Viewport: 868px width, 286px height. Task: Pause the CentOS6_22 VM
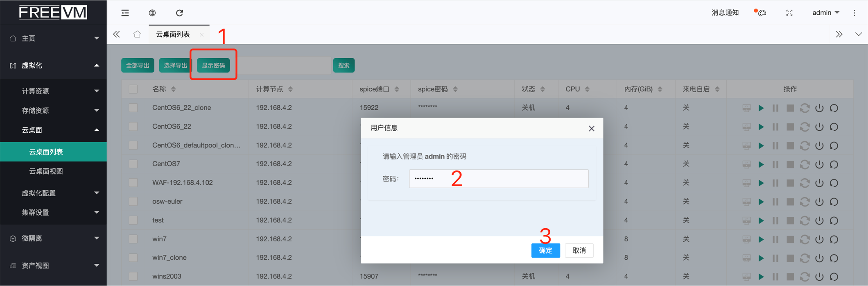(x=775, y=127)
